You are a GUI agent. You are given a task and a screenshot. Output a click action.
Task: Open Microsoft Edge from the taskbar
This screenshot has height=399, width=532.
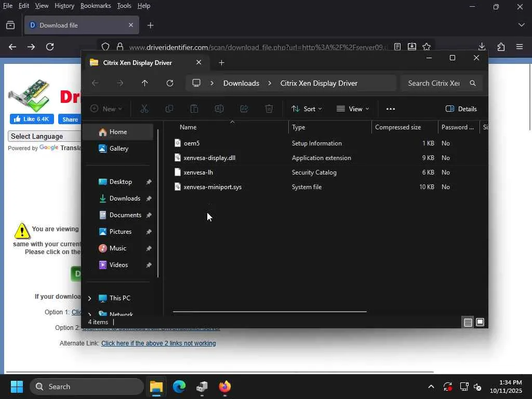click(179, 387)
